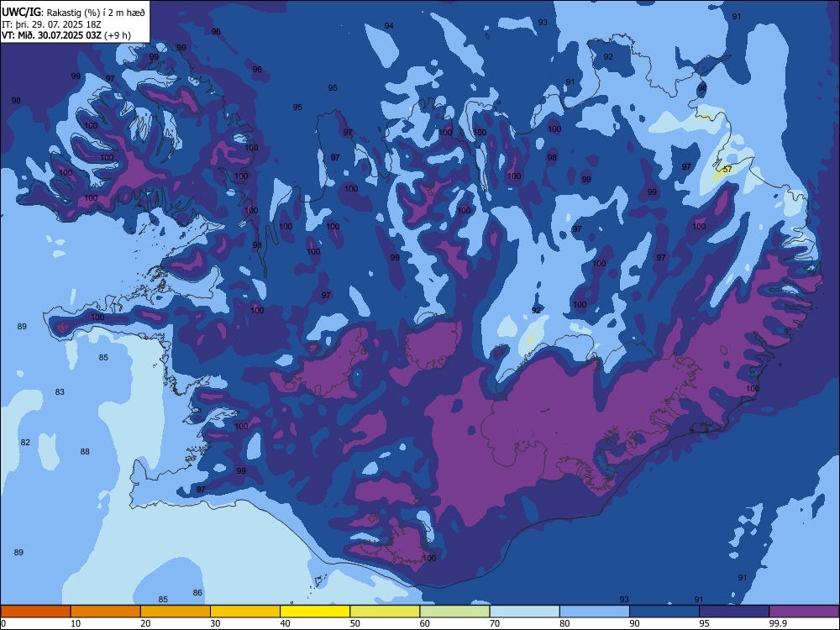Pick the light green 60–70 legend swatch
The width and height of the screenshot is (840, 630).
point(454,612)
